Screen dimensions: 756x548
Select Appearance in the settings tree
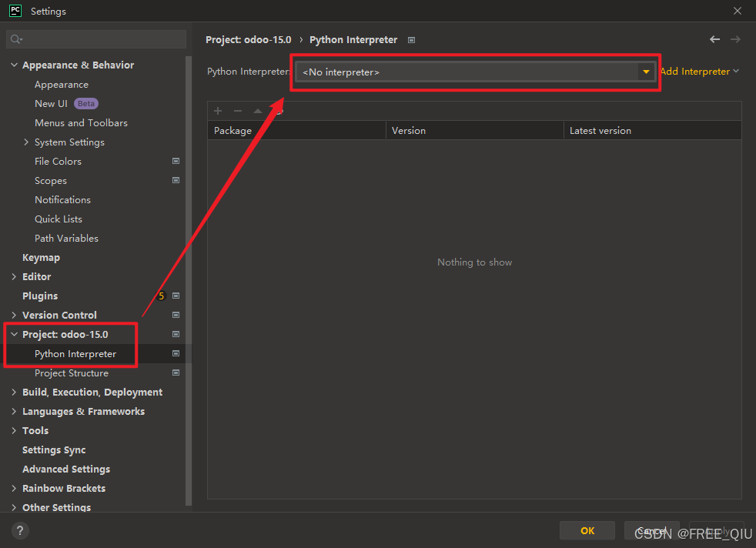coord(62,85)
